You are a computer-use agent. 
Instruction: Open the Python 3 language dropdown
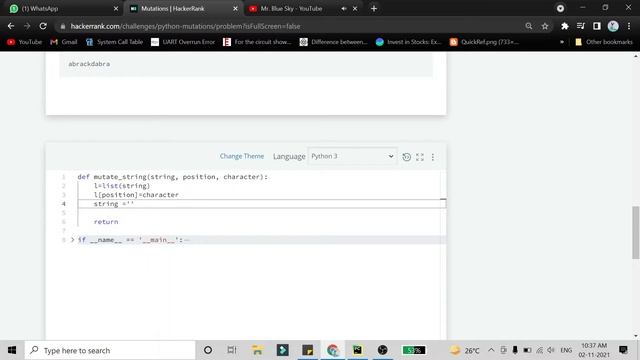click(x=352, y=156)
